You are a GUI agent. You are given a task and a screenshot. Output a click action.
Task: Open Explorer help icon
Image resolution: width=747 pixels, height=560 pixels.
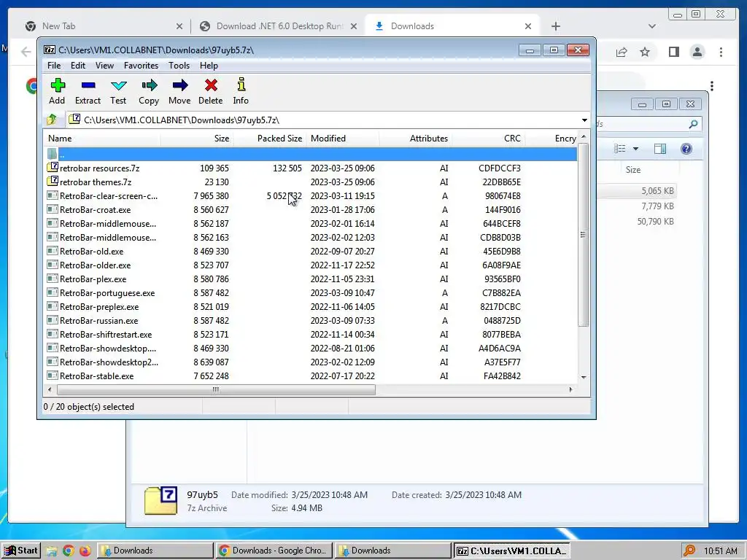[x=686, y=149]
